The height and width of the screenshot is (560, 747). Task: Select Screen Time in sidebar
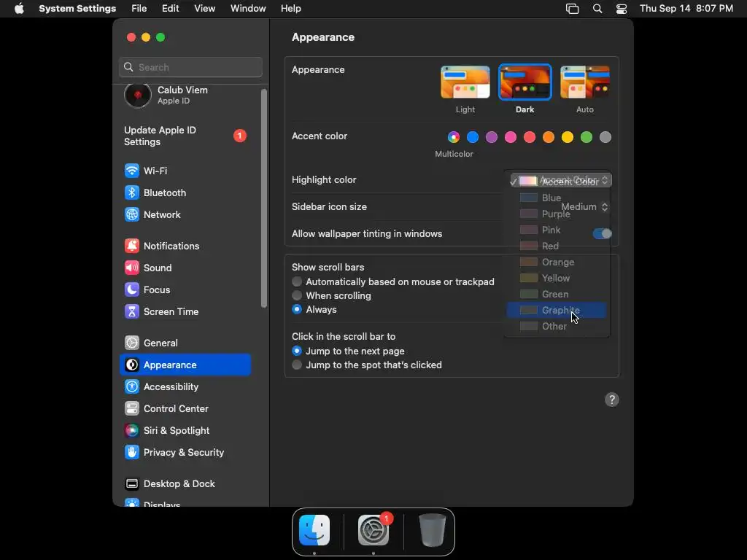[185, 311]
